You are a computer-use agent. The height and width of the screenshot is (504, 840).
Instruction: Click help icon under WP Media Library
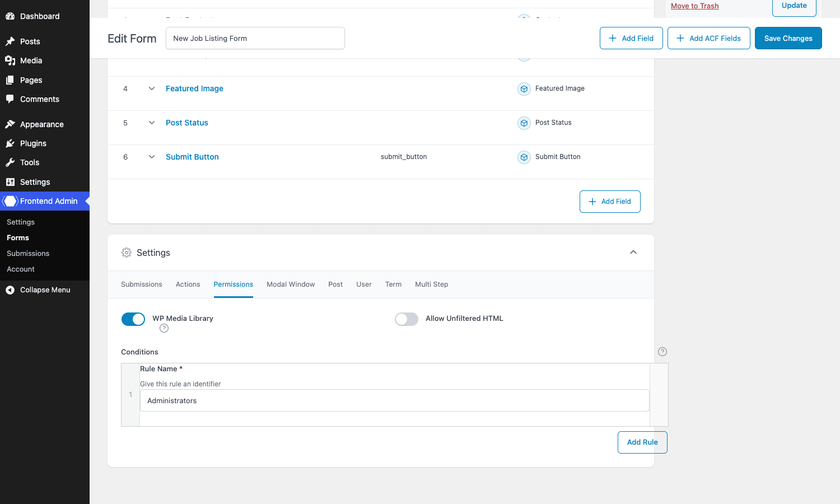[x=164, y=328]
